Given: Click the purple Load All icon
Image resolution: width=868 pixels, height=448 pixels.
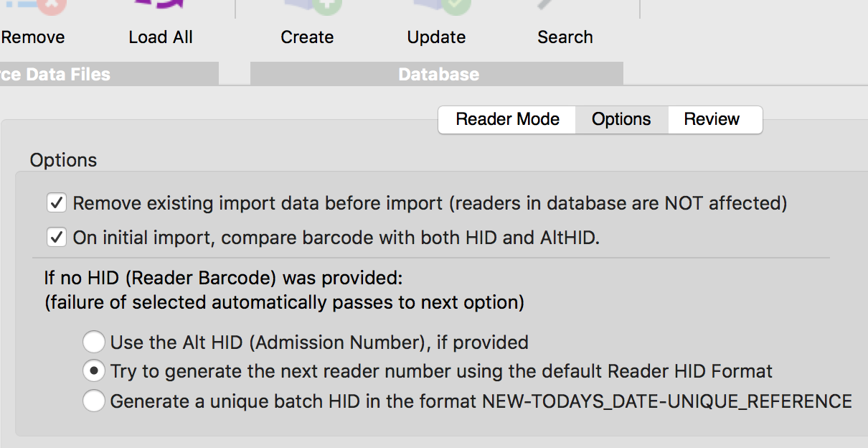Looking at the screenshot, I should click(x=161, y=6).
